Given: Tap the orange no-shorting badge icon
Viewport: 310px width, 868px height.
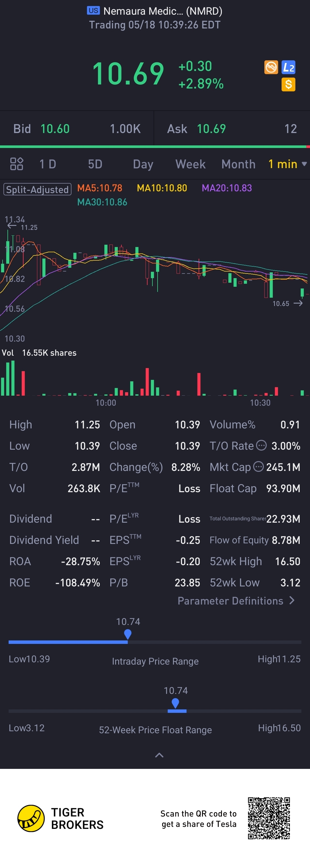Looking at the screenshot, I should (271, 68).
